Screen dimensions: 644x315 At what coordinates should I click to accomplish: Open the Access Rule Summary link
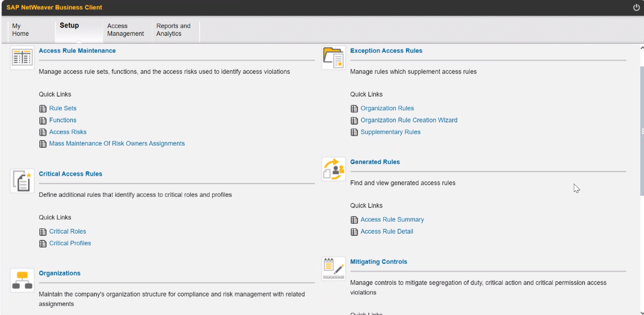pyautogui.click(x=392, y=219)
